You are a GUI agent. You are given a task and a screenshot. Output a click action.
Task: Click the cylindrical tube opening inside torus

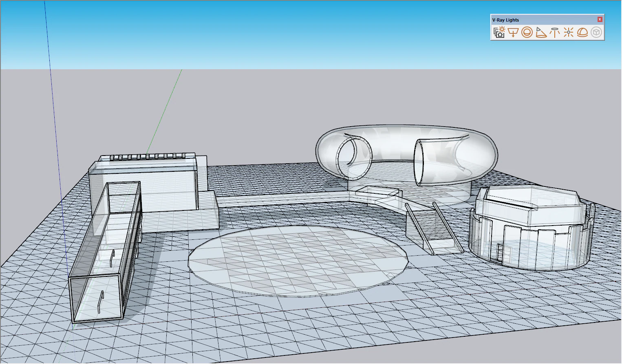pyautogui.click(x=354, y=159)
